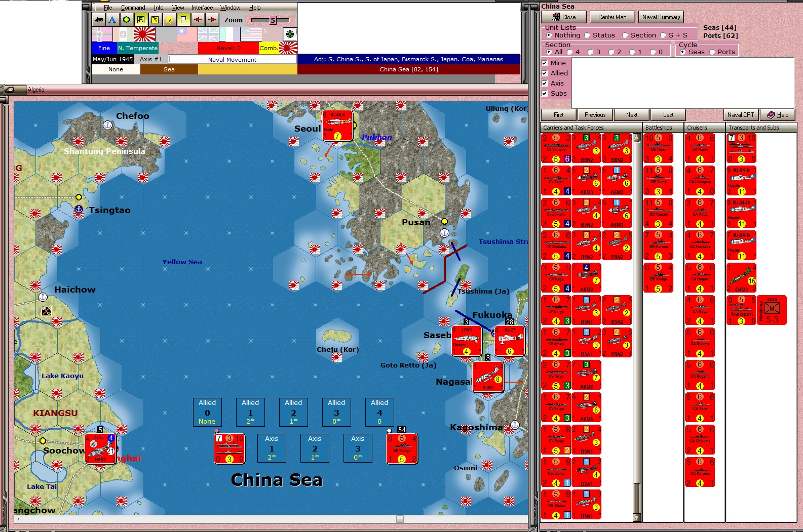Screen dimensions: 803x532
Task: Select CA Nachi cruiser counter
Action: [700, 149]
